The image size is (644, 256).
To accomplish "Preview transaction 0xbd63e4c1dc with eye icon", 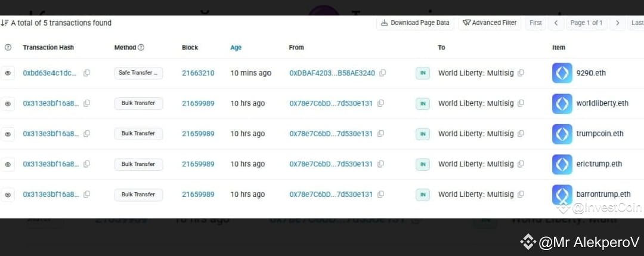I will click(7, 73).
